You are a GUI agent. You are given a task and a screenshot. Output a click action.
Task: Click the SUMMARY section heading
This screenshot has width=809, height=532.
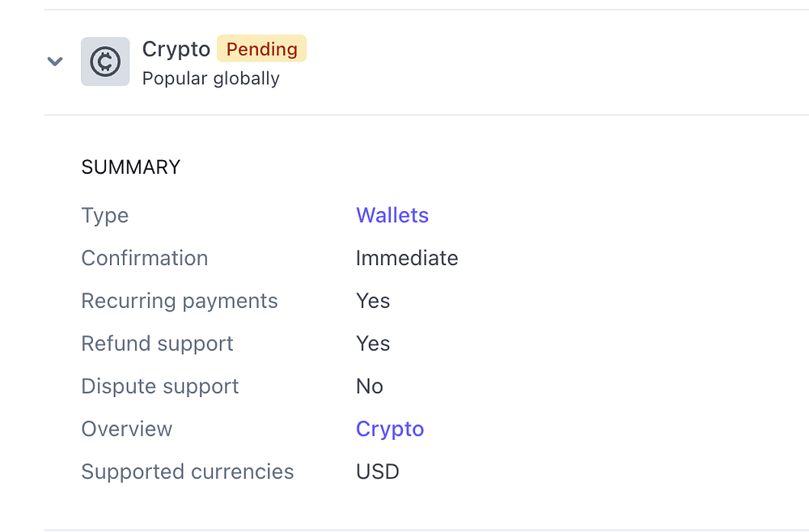point(130,167)
